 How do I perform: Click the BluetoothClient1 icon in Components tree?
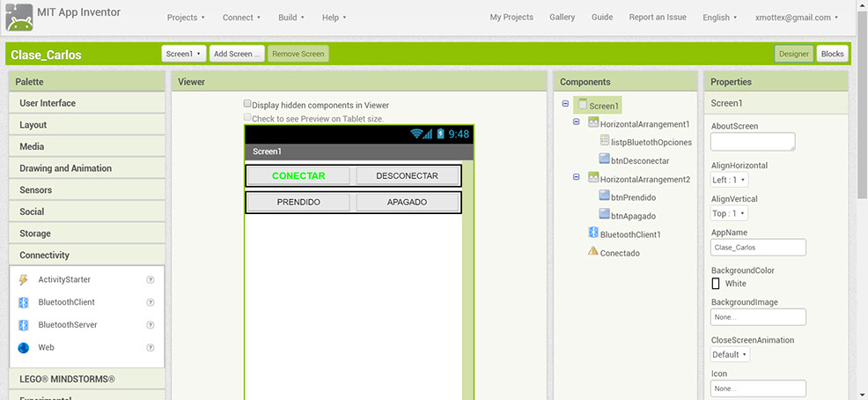593,233
